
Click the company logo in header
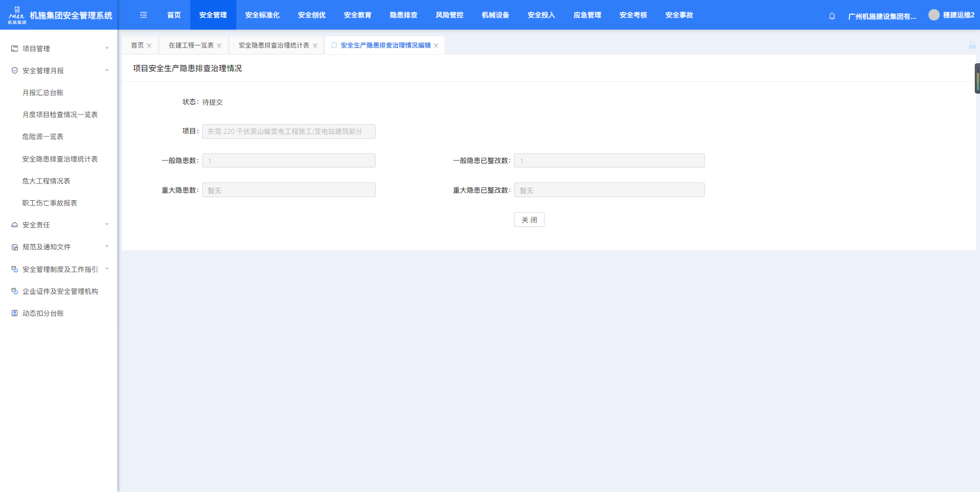coord(17,15)
